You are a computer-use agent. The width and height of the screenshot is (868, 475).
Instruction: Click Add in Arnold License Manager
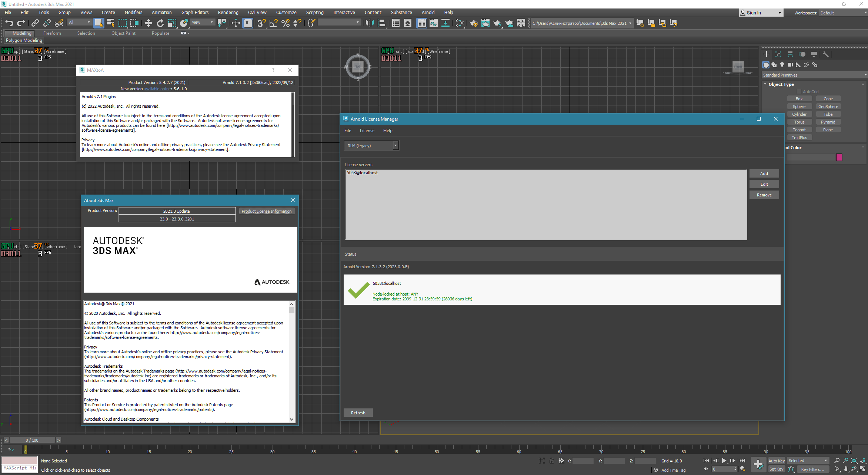tap(764, 173)
